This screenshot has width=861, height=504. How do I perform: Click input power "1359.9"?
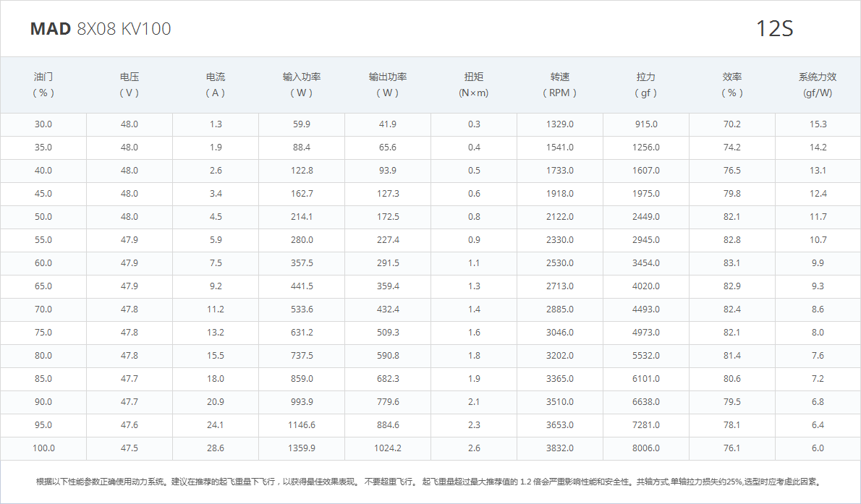click(302, 448)
